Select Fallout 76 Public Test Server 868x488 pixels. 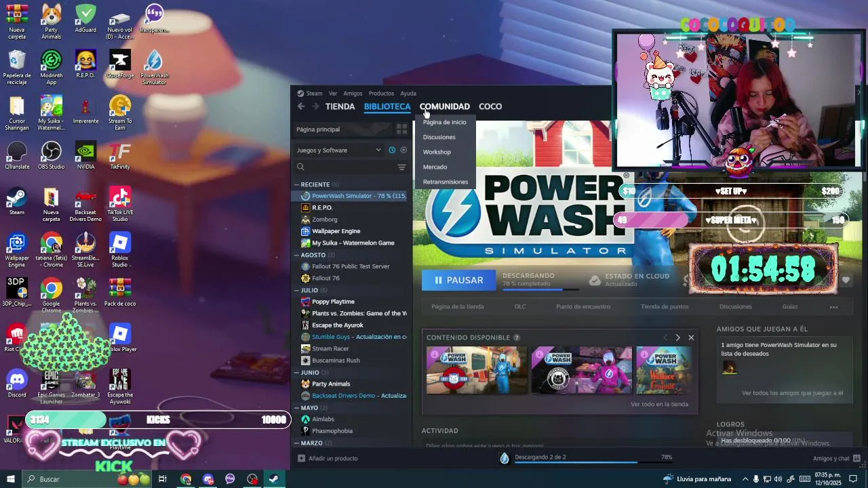click(351, 266)
